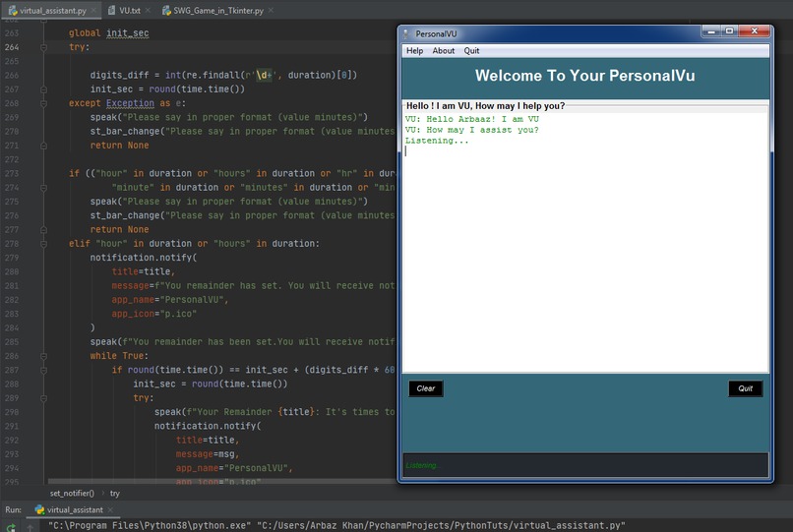Collapse the try block at line 264

point(43,47)
